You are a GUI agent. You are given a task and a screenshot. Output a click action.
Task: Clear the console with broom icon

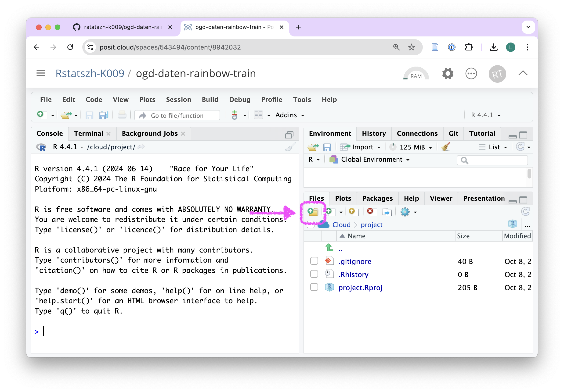click(290, 147)
